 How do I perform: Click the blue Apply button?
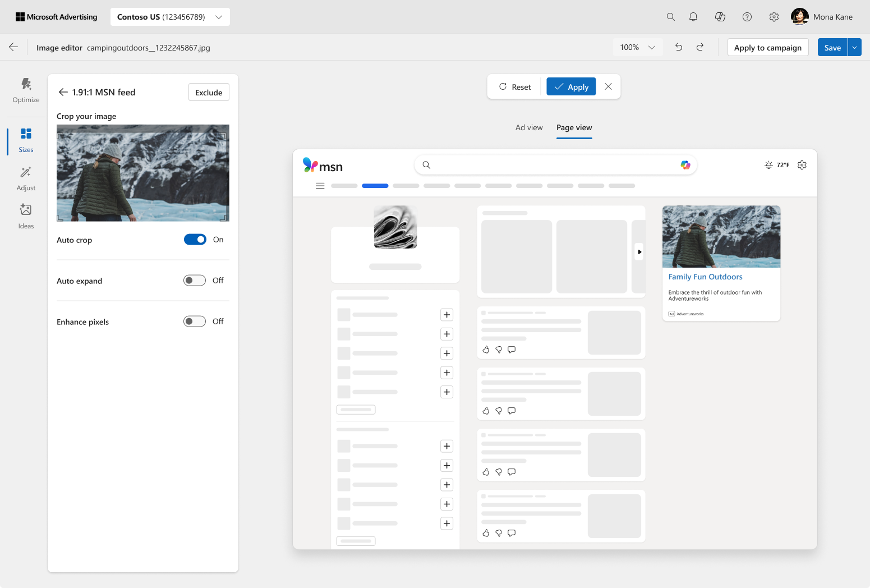[571, 86]
